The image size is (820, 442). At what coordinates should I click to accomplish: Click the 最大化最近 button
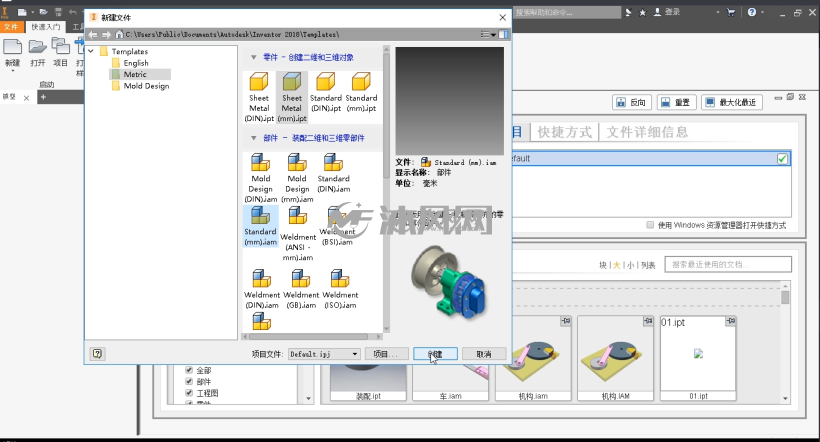(732, 103)
